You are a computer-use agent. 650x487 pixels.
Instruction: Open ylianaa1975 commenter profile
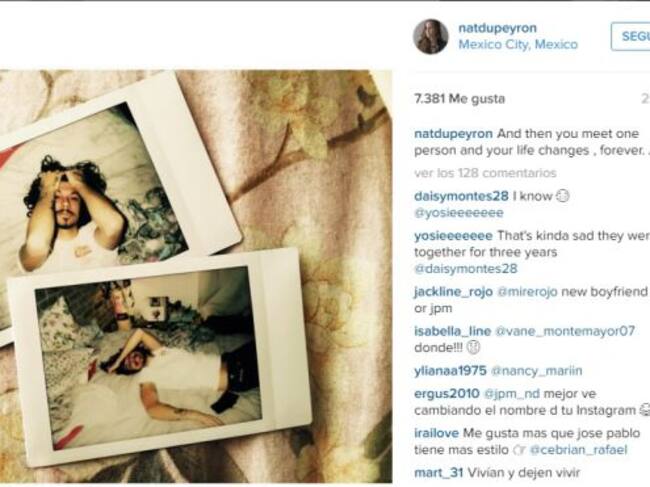[x=450, y=371]
